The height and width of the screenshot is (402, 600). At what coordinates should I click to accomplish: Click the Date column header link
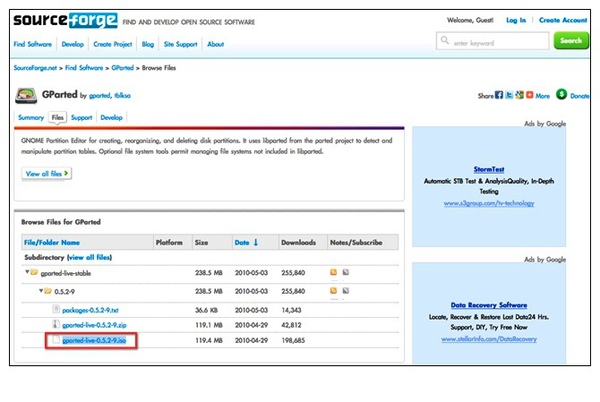pyautogui.click(x=242, y=243)
